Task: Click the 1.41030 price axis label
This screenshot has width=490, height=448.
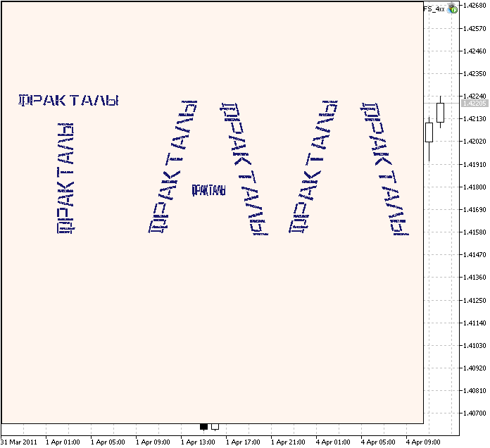Action: pos(475,345)
